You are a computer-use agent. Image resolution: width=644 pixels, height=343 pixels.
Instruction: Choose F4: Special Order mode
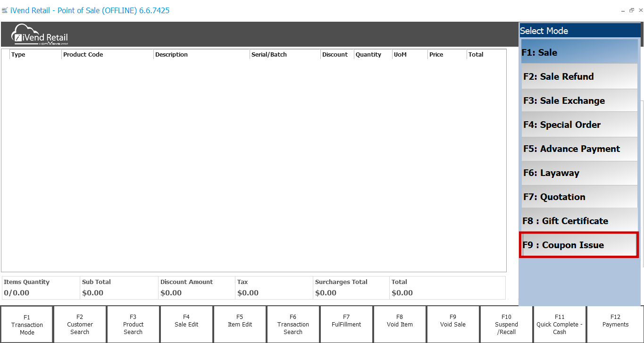[x=579, y=125]
